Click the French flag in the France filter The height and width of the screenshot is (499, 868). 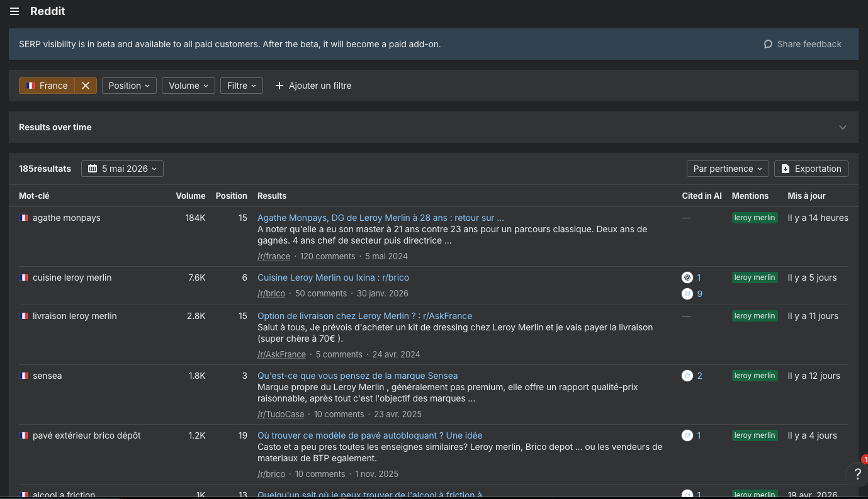[x=30, y=86]
